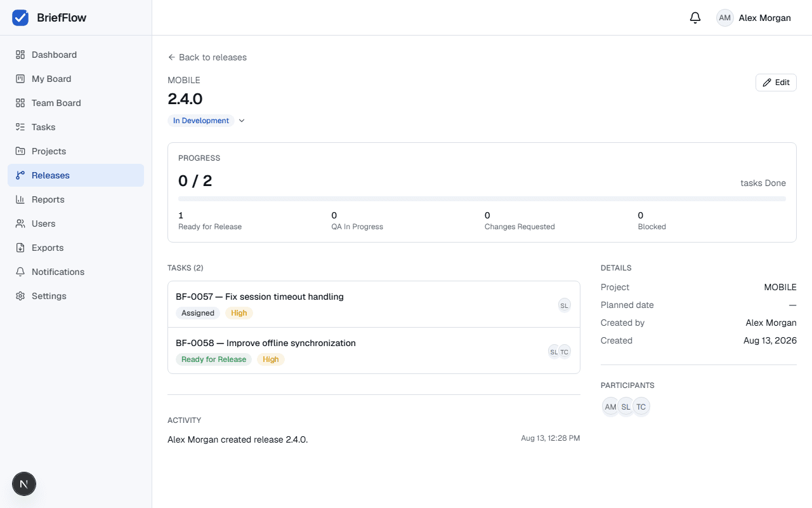Click the Team Board sidebar icon

(x=20, y=103)
